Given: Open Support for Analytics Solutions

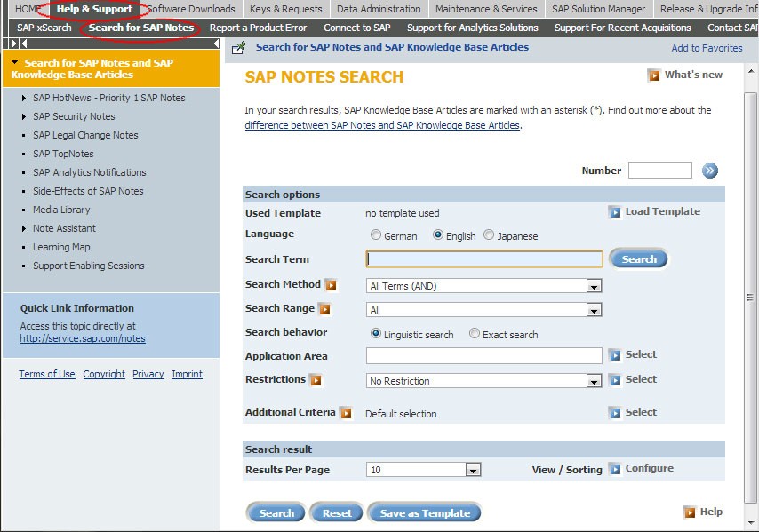Looking at the screenshot, I should (473, 28).
